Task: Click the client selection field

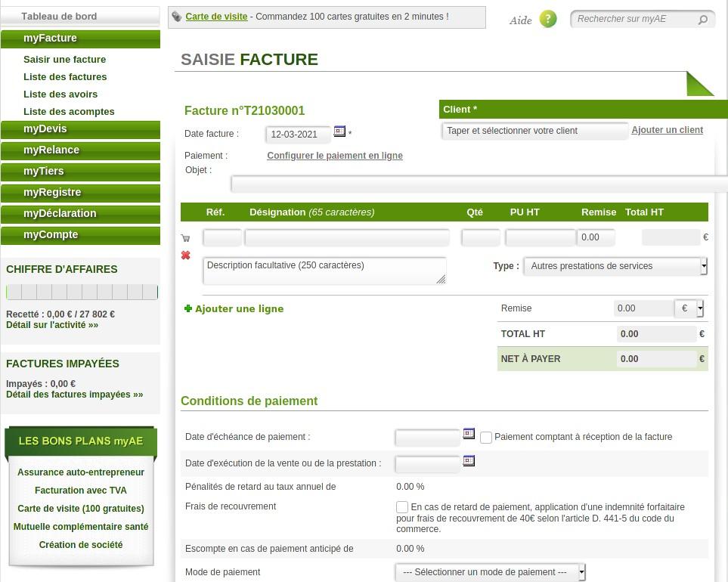Action: pyautogui.click(x=534, y=131)
